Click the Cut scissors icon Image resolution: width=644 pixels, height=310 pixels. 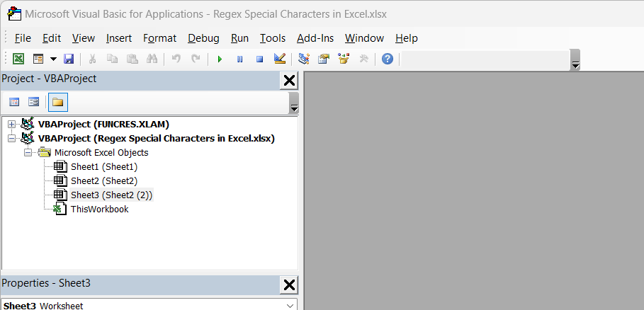click(92, 59)
